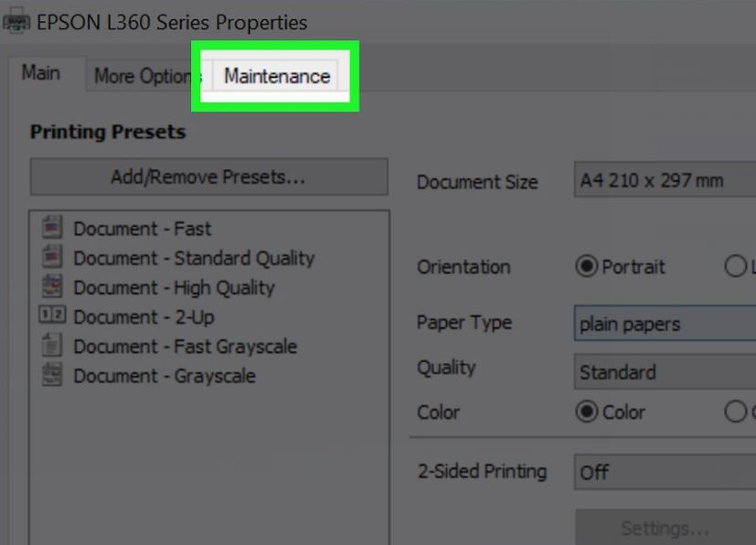Click the "Document Size" label
The height and width of the screenshot is (545, 756).
click(x=477, y=182)
